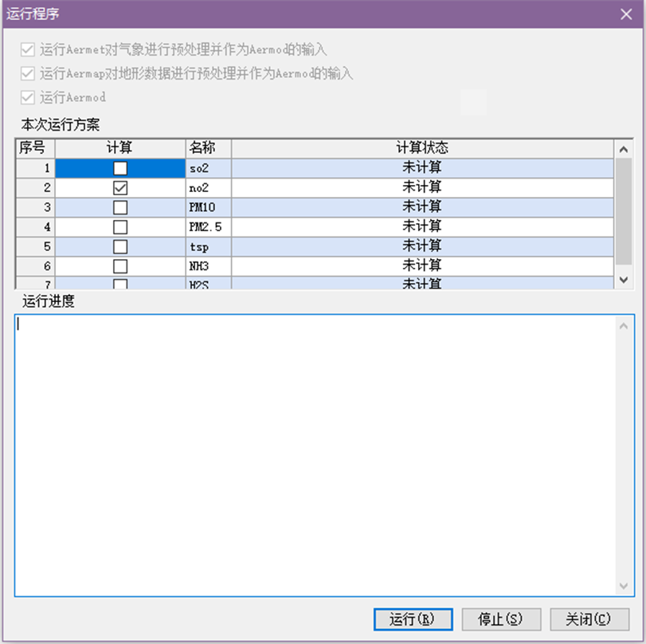Uncheck the no2 calculation checkbox
The width and height of the screenshot is (646, 644).
pyautogui.click(x=120, y=188)
